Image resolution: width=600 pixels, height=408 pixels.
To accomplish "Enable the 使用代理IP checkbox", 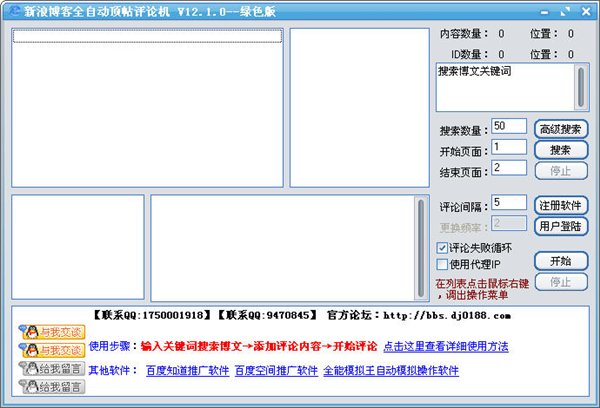I will click(442, 264).
